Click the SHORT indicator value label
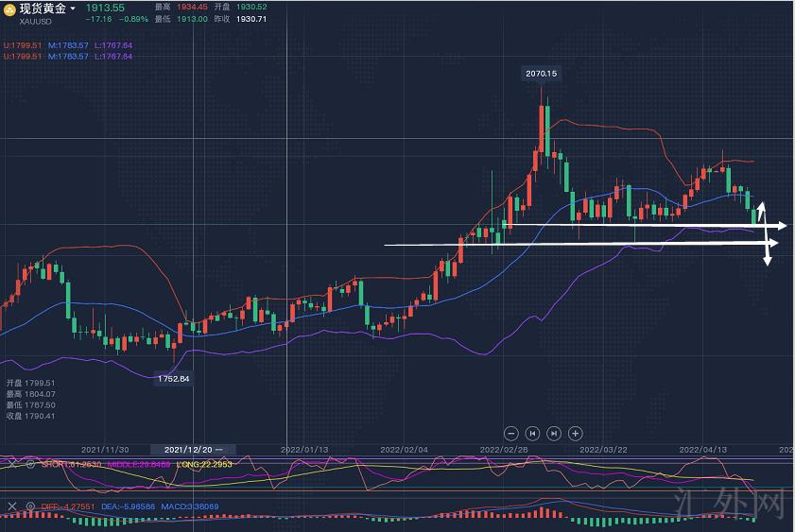 (x=71, y=464)
